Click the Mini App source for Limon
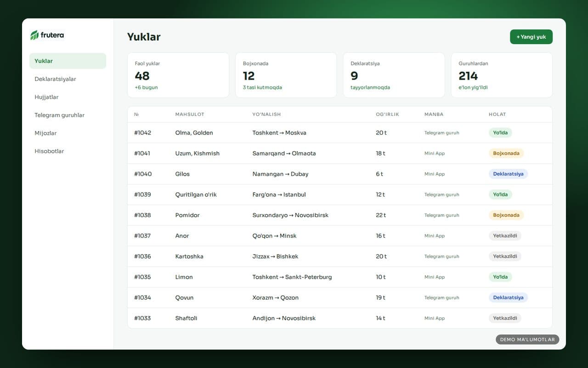The width and height of the screenshot is (588, 368). [x=435, y=277]
